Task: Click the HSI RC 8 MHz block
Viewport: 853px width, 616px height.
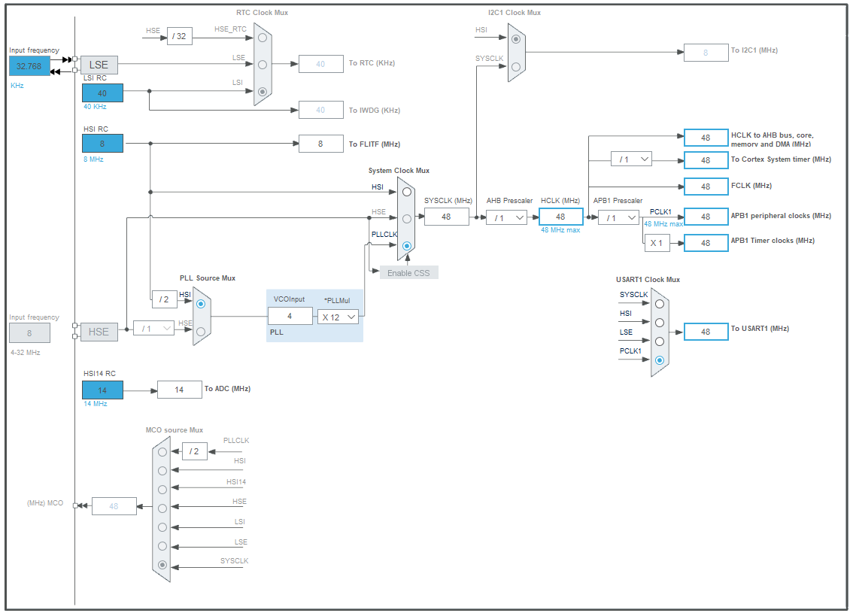Action: 102,143
